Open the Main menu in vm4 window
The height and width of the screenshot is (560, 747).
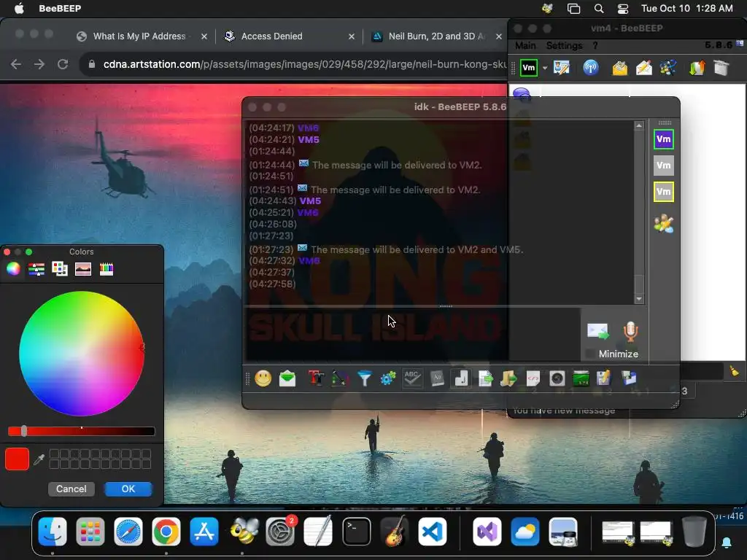coord(525,46)
